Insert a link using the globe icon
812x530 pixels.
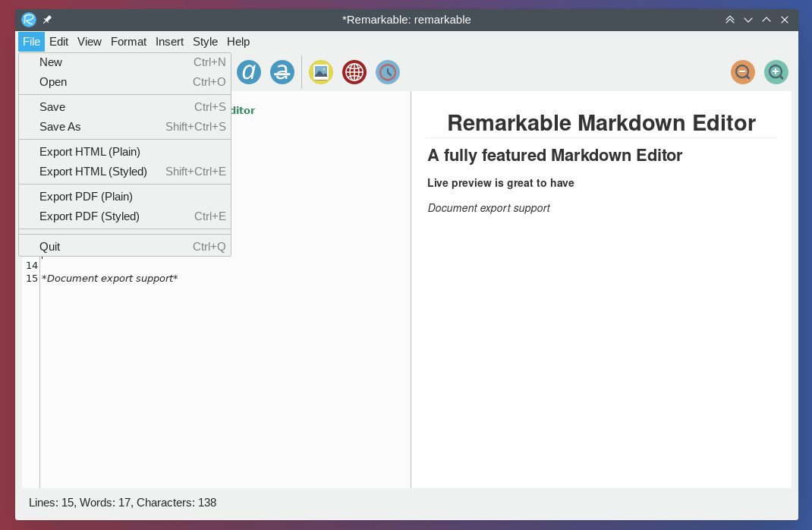coord(354,72)
